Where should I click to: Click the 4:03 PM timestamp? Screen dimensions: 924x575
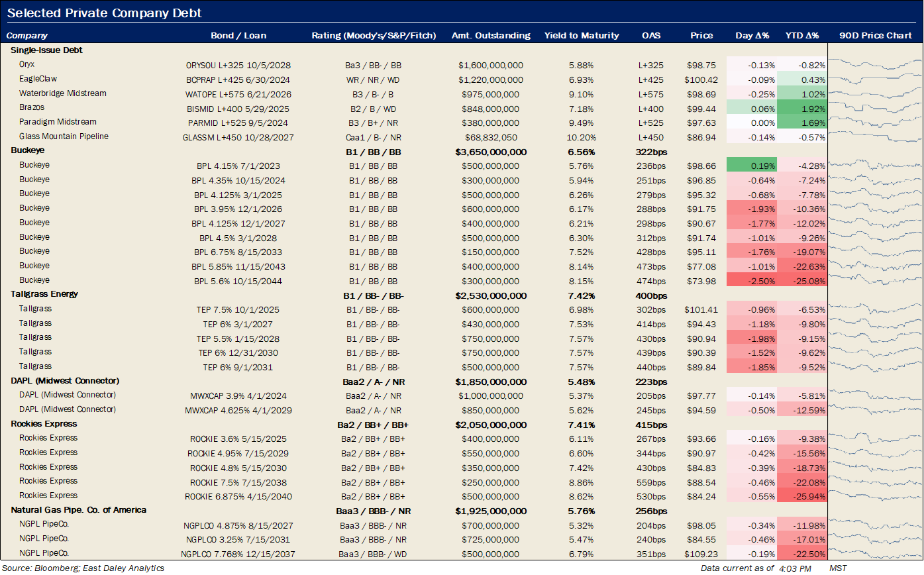tap(794, 568)
